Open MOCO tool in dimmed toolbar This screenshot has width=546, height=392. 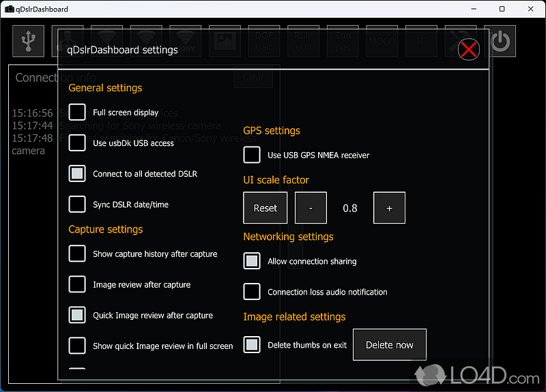[382, 41]
